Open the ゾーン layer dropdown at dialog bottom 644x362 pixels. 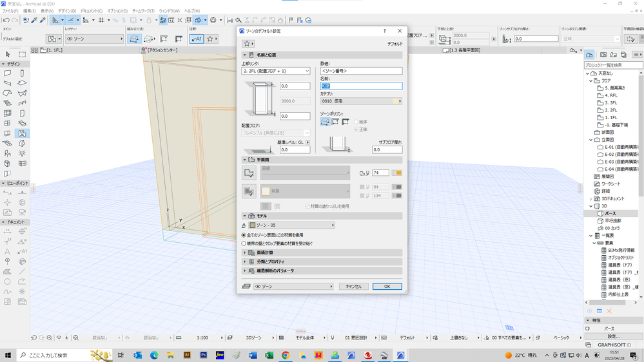point(293,287)
